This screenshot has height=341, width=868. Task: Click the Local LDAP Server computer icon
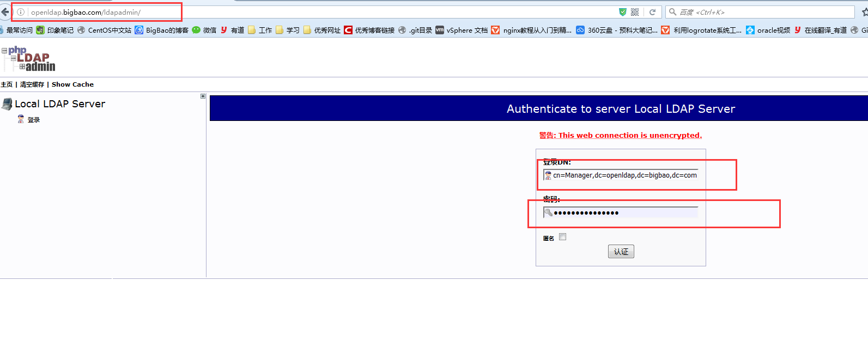[x=7, y=104]
